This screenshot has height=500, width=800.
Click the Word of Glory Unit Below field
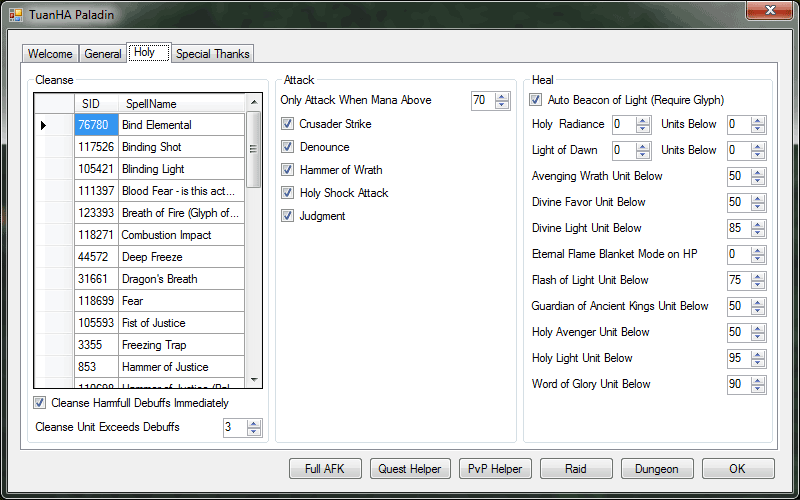click(739, 384)
